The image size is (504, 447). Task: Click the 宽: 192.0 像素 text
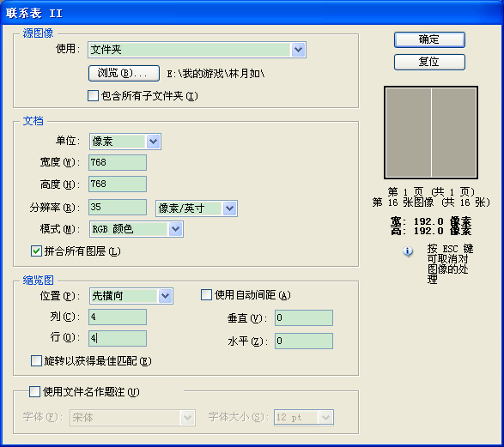[431, 221]
